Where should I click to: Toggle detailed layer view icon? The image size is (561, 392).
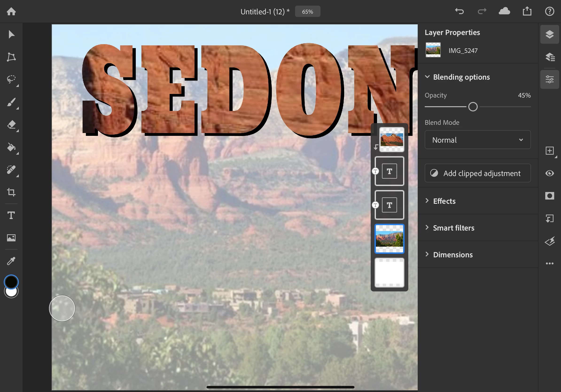point(549,57)
